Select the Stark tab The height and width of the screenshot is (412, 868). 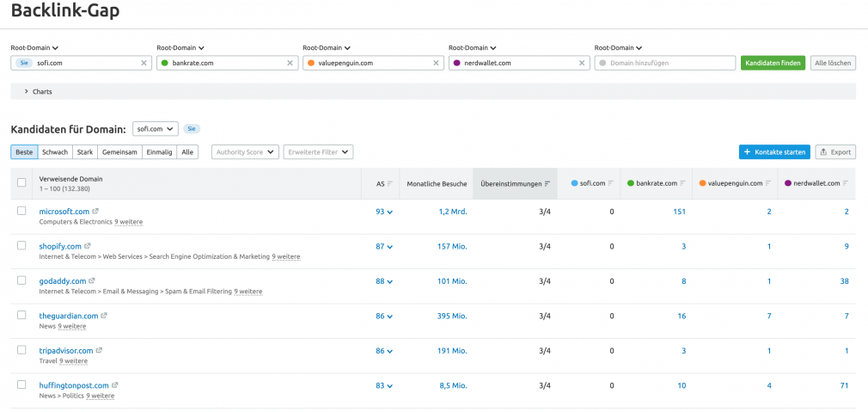point(85,151)
